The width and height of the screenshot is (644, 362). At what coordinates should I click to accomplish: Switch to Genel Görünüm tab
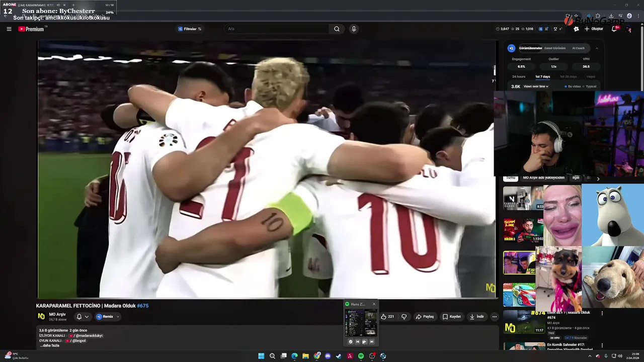click(555, 48)
